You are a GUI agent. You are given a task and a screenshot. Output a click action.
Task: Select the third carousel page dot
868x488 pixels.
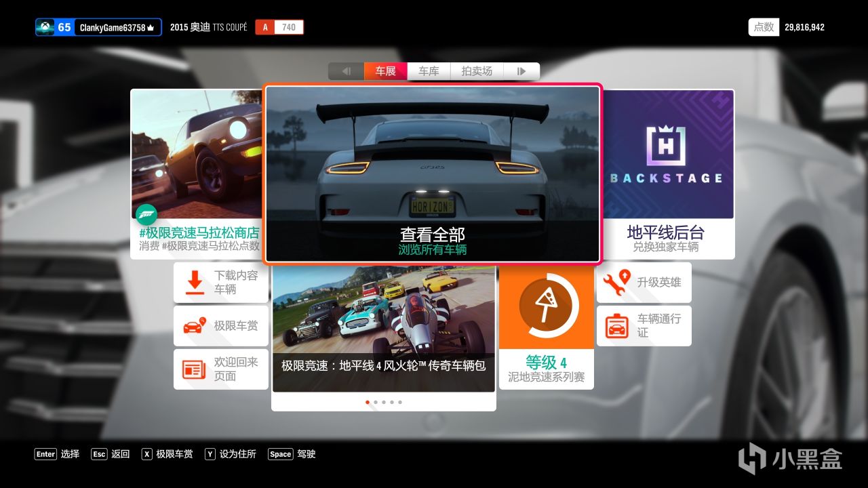384,402
